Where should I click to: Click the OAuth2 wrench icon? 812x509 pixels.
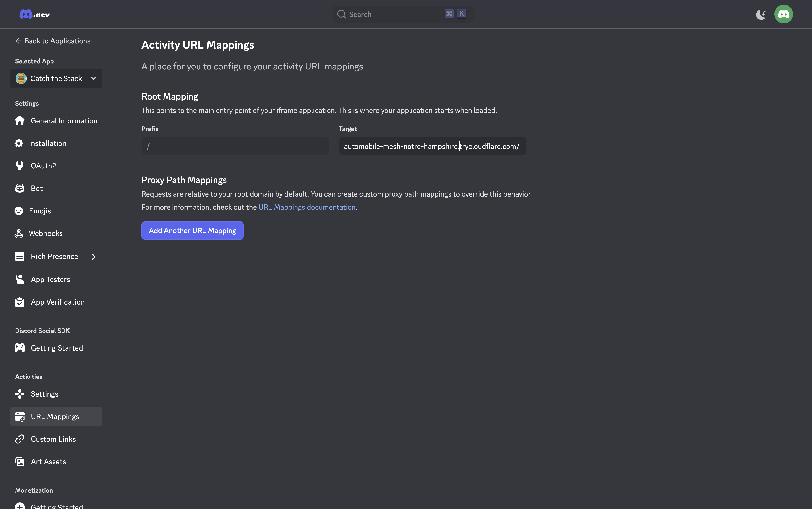[x=20, y=166]
